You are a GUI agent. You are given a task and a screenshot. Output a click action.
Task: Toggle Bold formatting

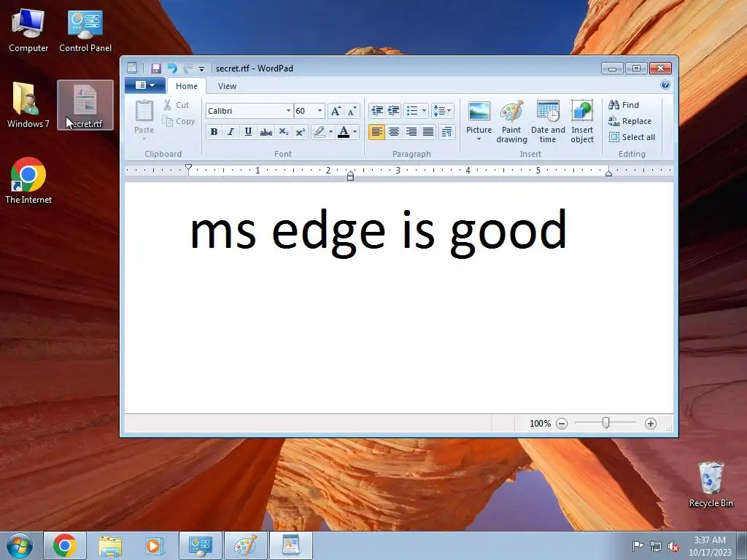(214, 132)
